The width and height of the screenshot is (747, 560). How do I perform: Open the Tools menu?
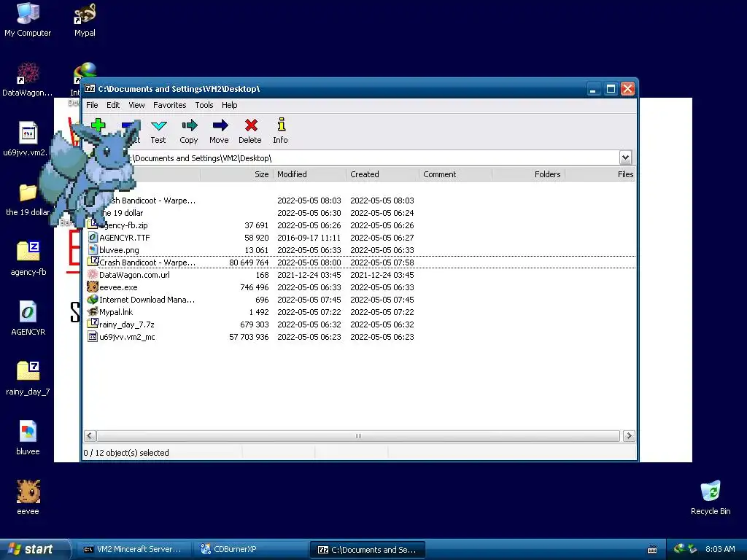pos(204,105)
